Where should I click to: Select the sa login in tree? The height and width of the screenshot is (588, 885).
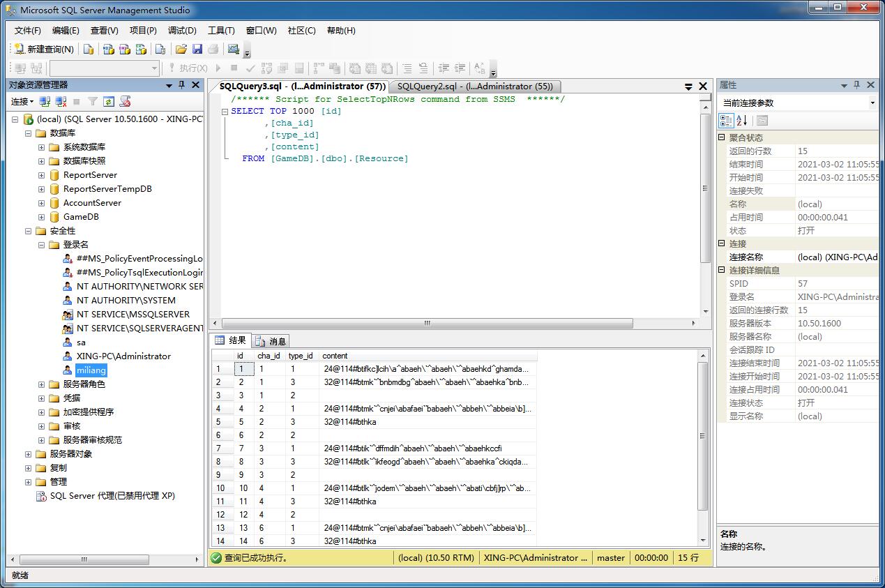click(81, 342)
